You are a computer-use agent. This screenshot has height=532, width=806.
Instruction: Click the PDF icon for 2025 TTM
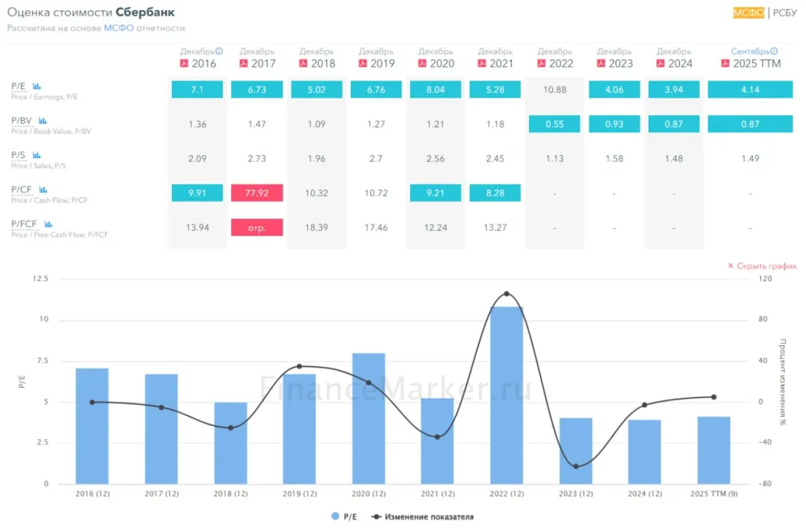(725, 64)
